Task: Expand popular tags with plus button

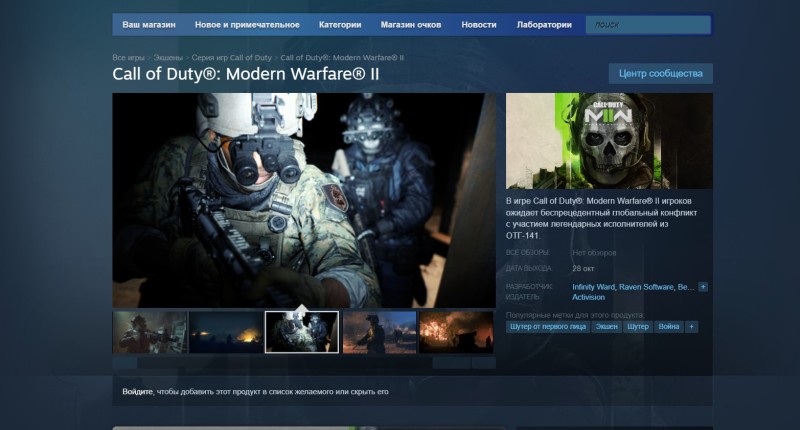Action: [x=691, y=326]
